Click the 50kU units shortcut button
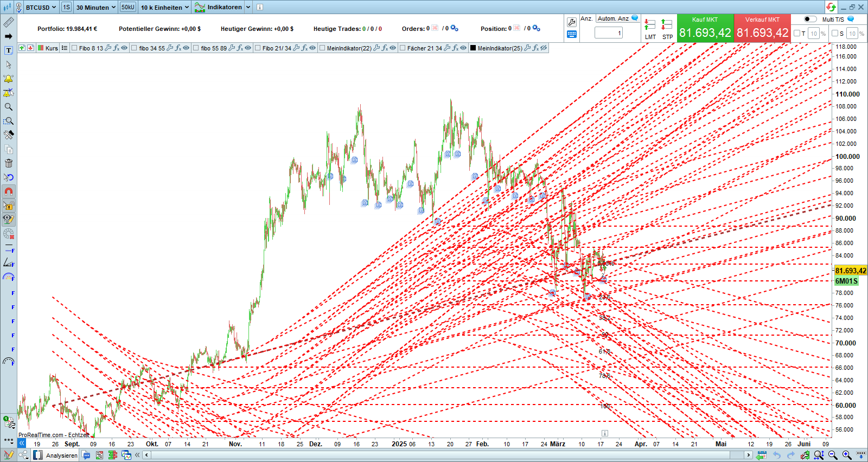Viewport: 868px width, 462px height. coord(128,7)
